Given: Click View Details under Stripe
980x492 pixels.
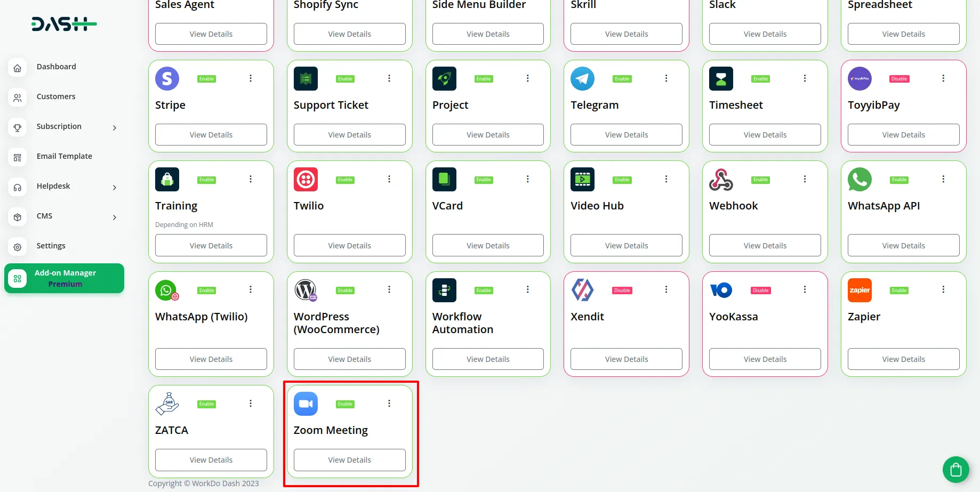Looking at the screenshot, I should tap(211, 135).
